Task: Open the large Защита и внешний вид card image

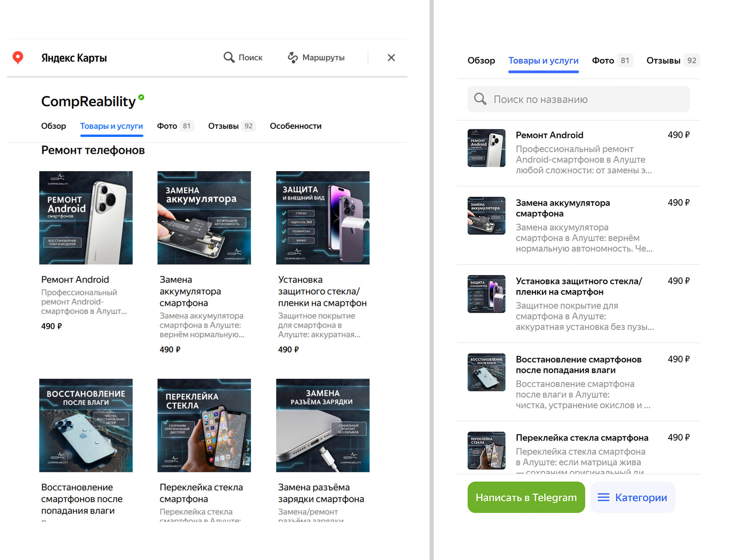Action: (323, 218)
